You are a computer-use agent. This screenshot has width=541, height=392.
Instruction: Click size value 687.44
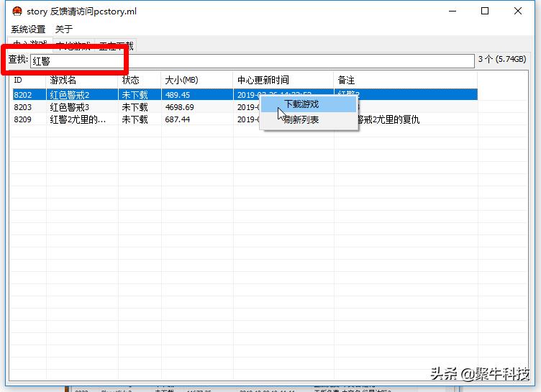pos(178,119)
